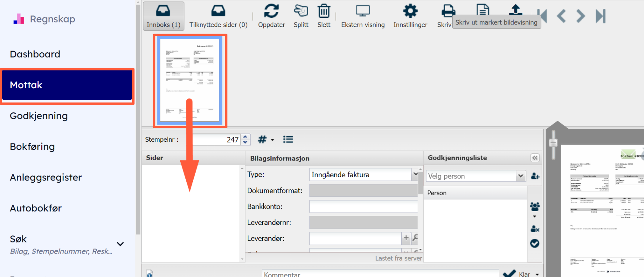Click the remove person icon

[x=535, y=229]
